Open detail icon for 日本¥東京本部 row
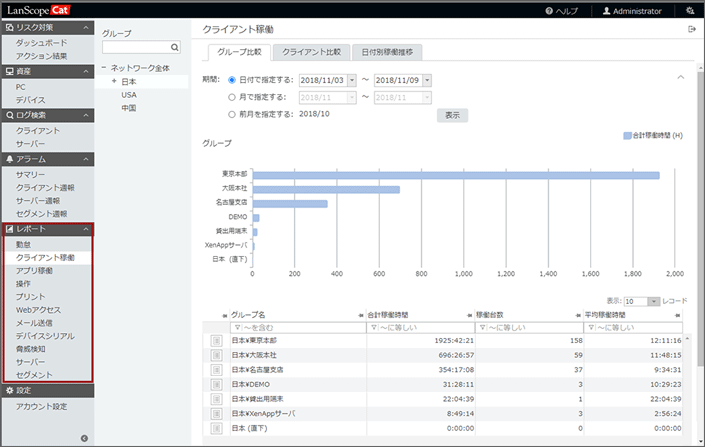 [x=216, y=341]
